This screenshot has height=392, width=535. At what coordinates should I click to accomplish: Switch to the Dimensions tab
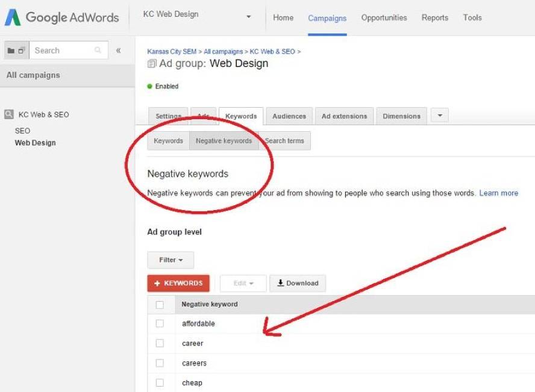[x=401, y=116]
